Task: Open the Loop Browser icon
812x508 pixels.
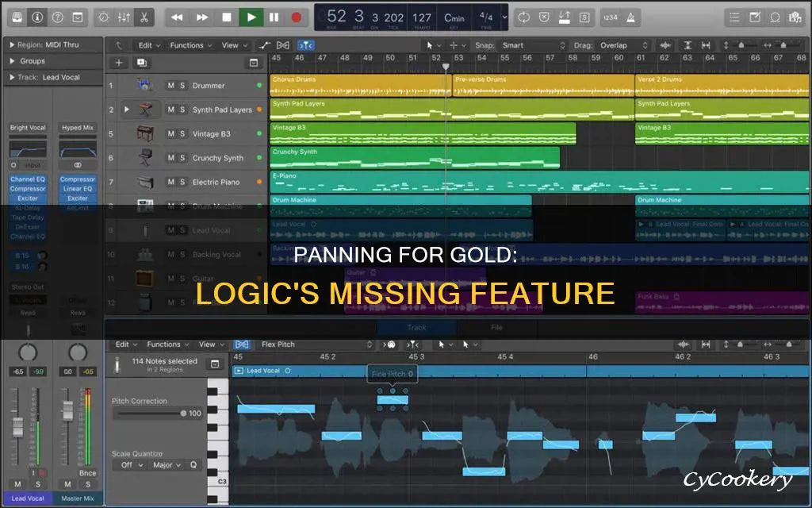Action: click(776, 17)
